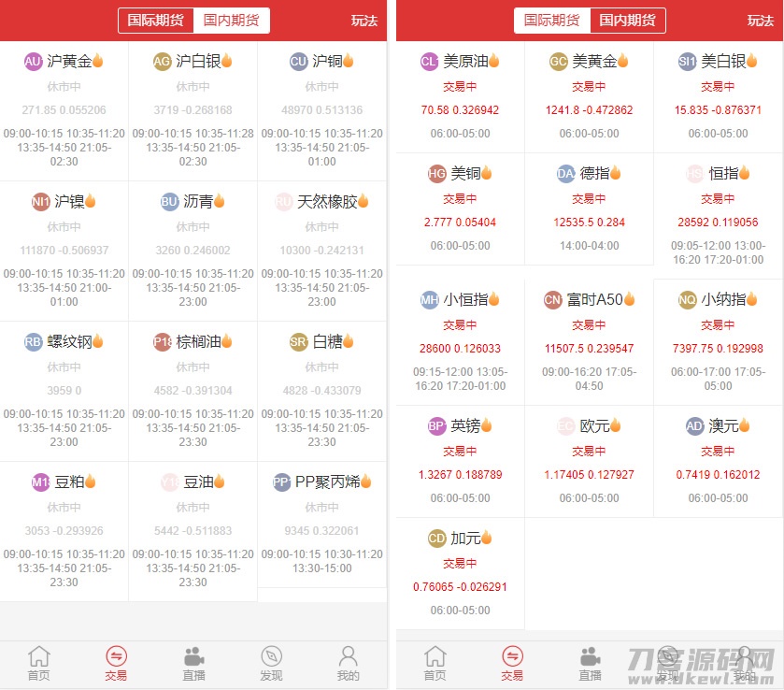The height and width of the screenshot is (690, 784).
Task: Select the AU 沪黄金 gold badge icon
Action: click(33, 61)
